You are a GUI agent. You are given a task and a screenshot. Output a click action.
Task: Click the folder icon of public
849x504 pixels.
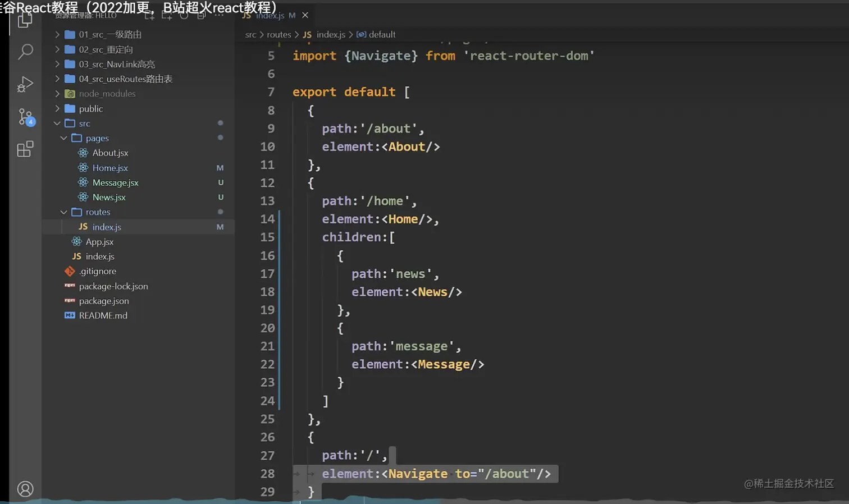click(x=70, y=108)
